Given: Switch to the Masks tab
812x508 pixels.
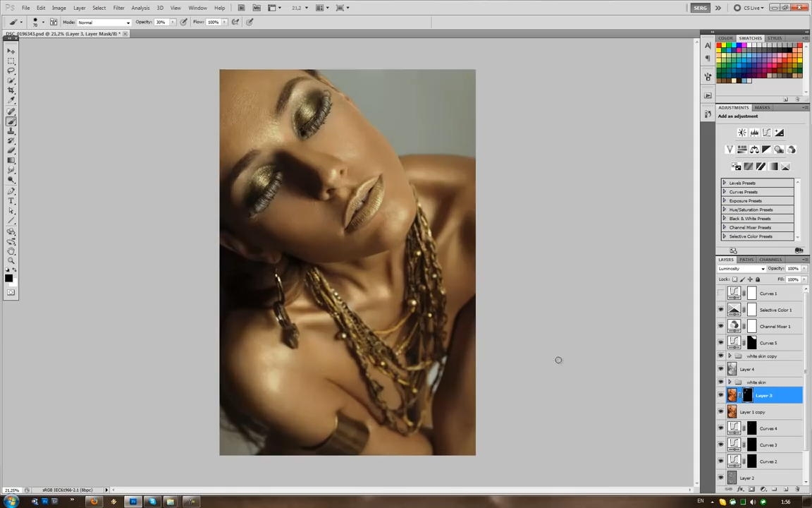Looking at the screenshot, I should [x=762, y=107].
